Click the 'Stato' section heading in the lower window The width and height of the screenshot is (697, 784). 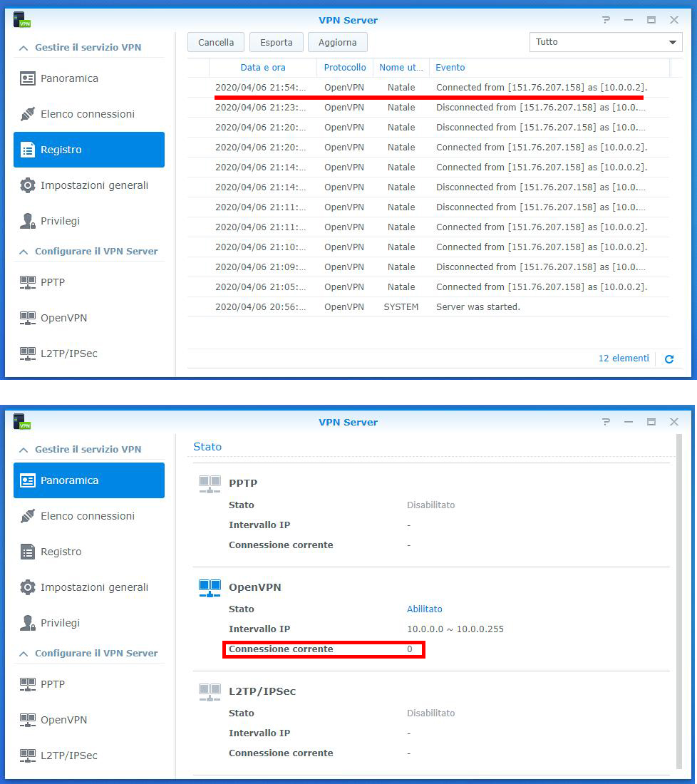(x=207, y=446)
